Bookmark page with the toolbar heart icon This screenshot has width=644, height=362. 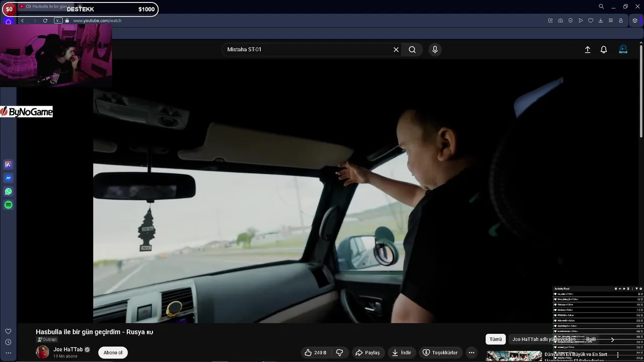point(591,21)
